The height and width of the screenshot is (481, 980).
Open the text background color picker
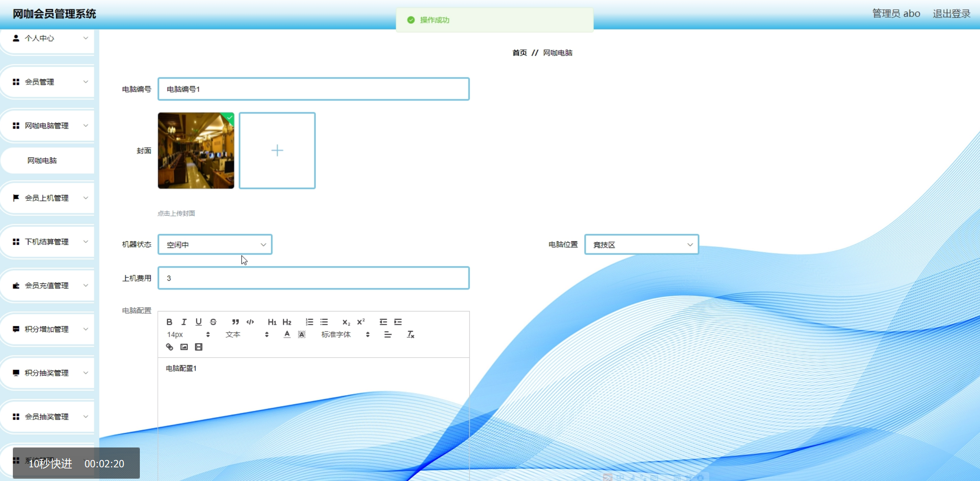pos(301,334)
